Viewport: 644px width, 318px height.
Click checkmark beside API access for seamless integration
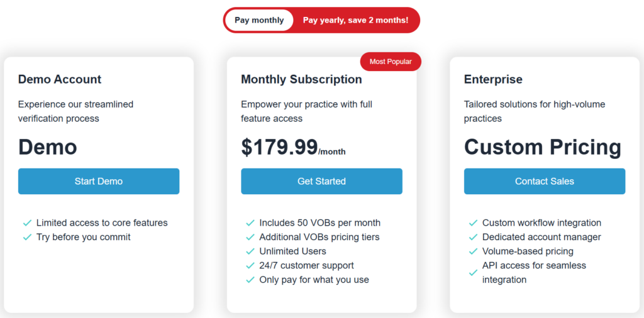pyautogui.click(x=473, y=273)
